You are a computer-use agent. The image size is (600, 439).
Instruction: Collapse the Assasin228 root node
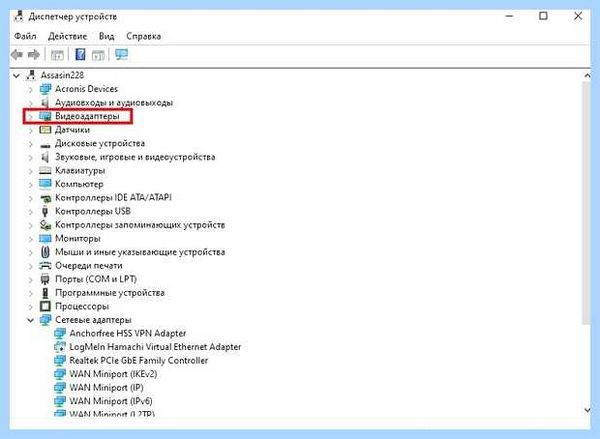click(x=16, y=75)
